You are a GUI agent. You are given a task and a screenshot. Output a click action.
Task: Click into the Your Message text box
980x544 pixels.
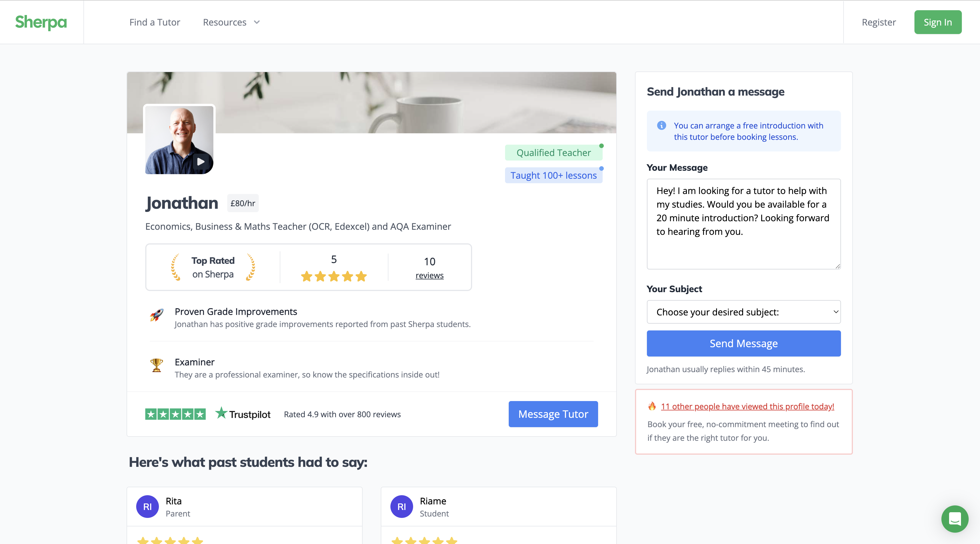[743, 224]
